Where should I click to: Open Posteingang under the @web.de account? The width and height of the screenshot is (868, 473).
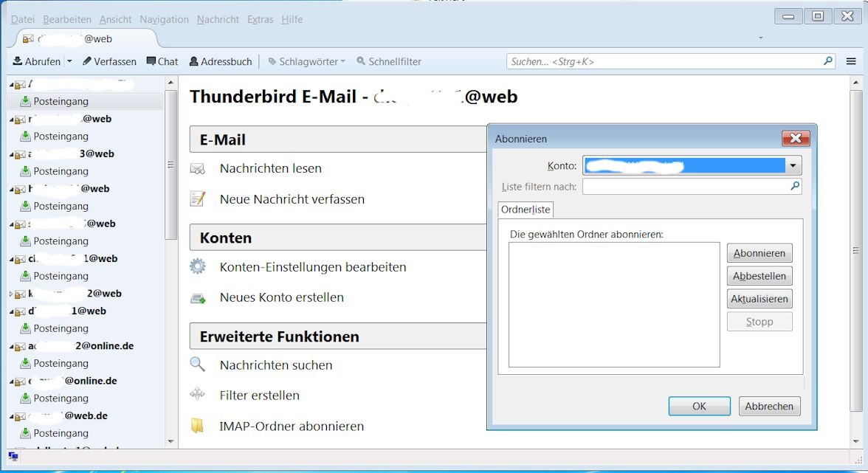61,433
